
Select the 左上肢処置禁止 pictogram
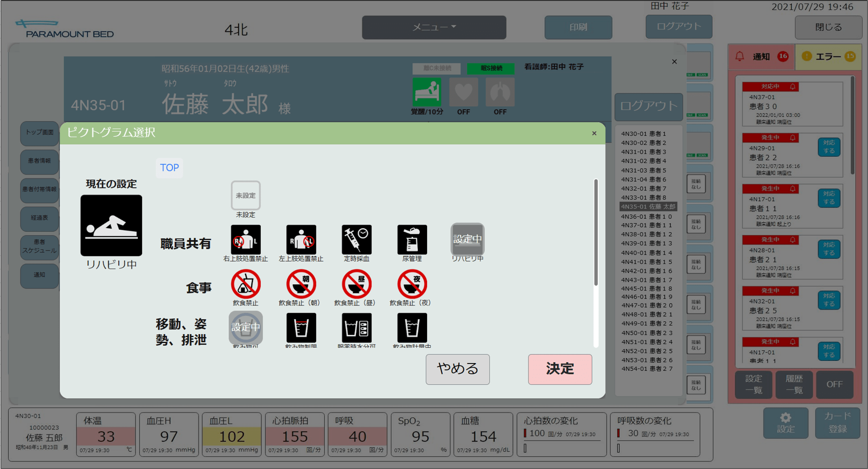(x=301, y=239)
